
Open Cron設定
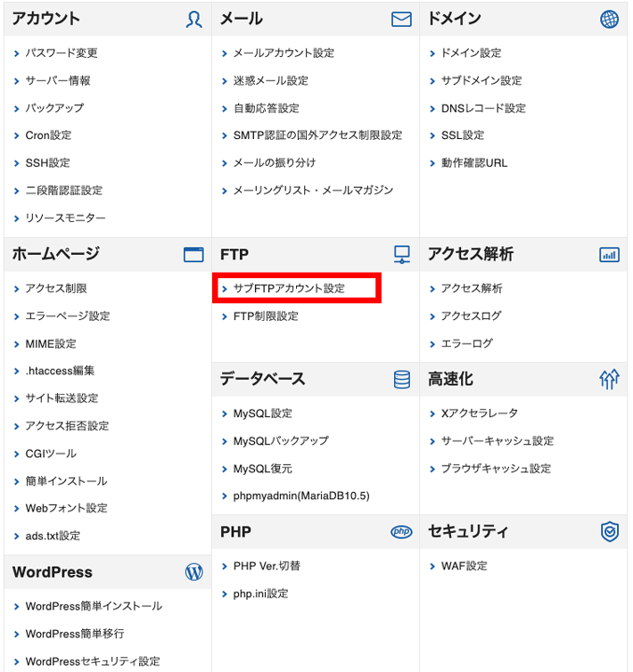tap(48, 135)
